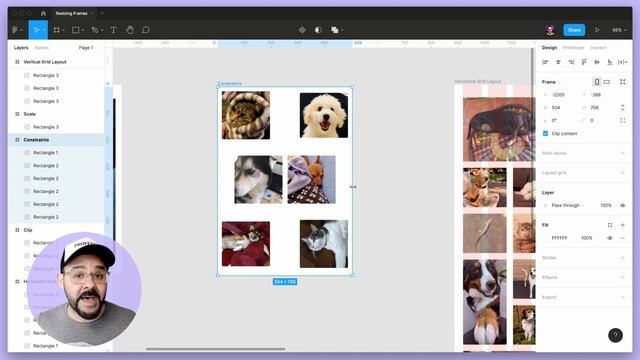Image resolution: width=640 pixels, height=360 pixels.
Task: Switch to the Assets tab
Action: pos(42,48)
